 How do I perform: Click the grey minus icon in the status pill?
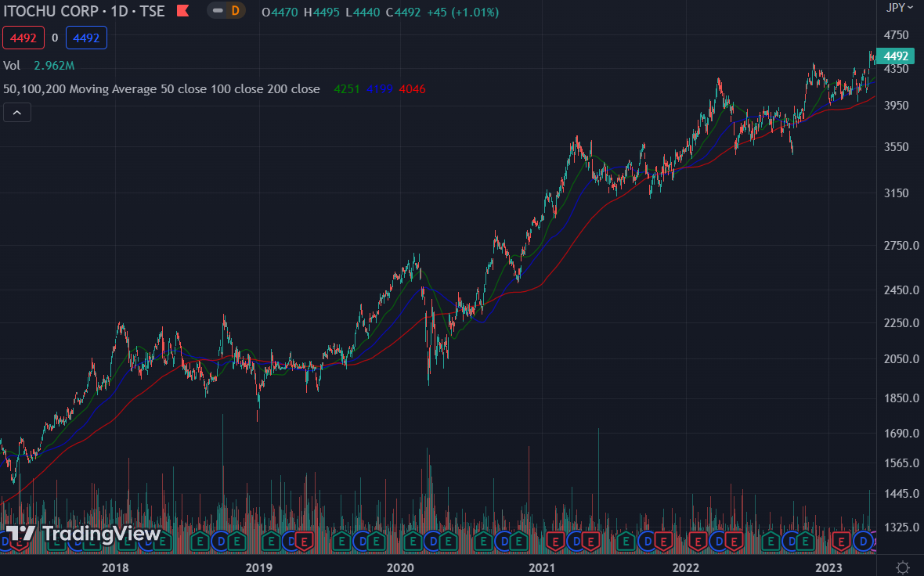point(218,11)
